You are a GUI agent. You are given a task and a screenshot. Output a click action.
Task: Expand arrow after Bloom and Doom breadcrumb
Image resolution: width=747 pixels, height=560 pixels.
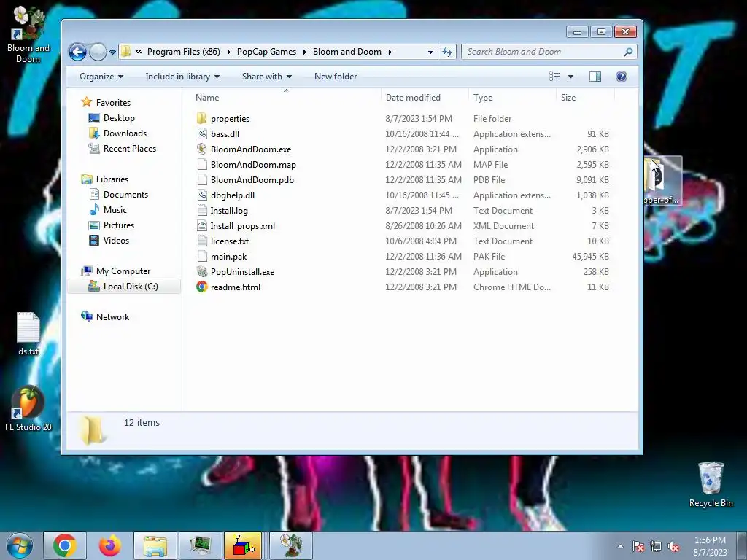pos(390,52)
